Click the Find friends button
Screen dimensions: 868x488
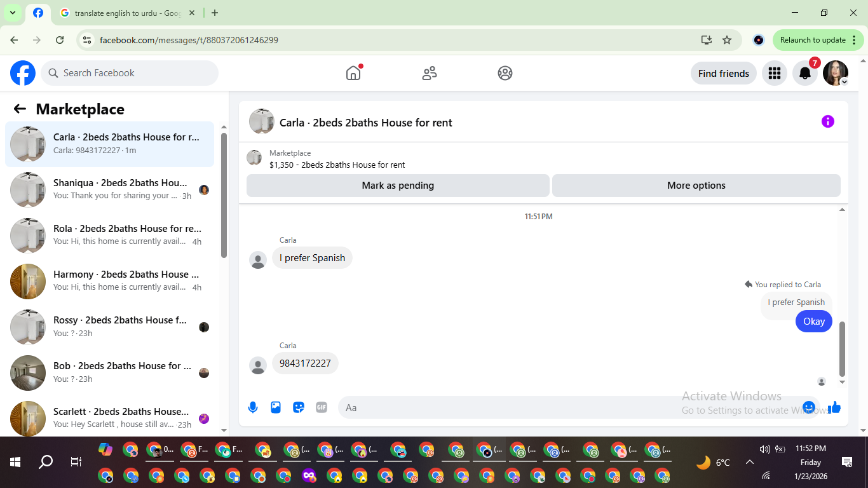coord(724,73)
